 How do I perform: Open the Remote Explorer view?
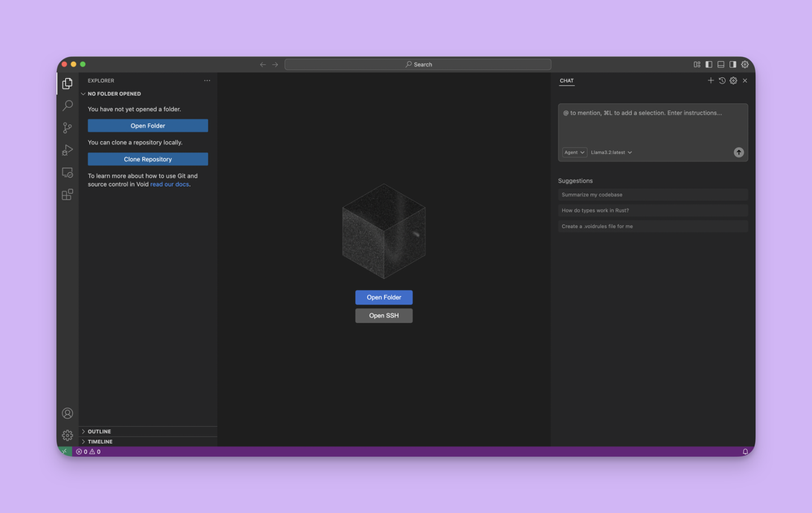pyautogui.click(x=67, y=173)
